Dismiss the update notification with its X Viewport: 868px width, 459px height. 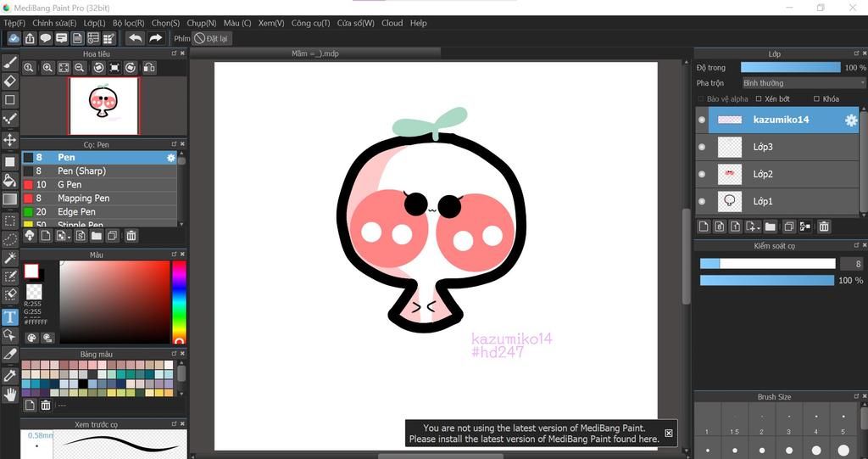668,434
